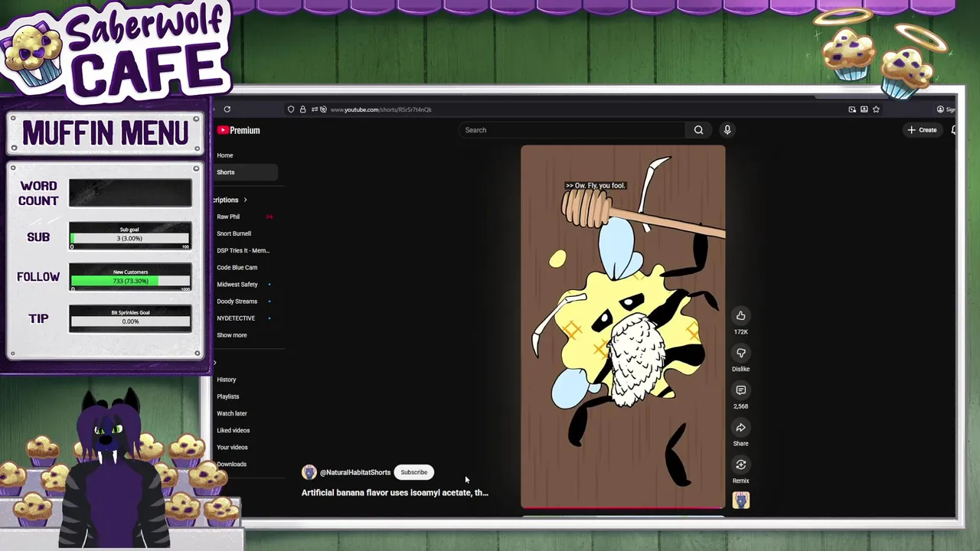Open the NaturalHabitatShorts channel avatar
The height and width of the screenshot is (551, 980).
pyautogui.click(x=309, y=472)
